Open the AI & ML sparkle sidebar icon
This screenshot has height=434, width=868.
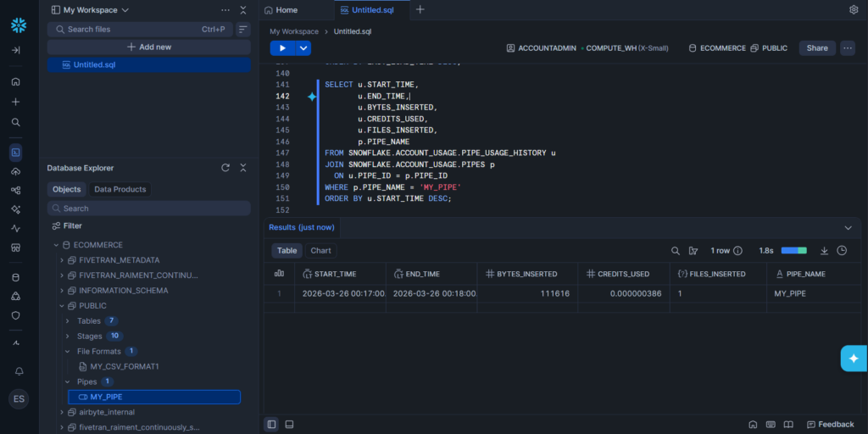15,209
